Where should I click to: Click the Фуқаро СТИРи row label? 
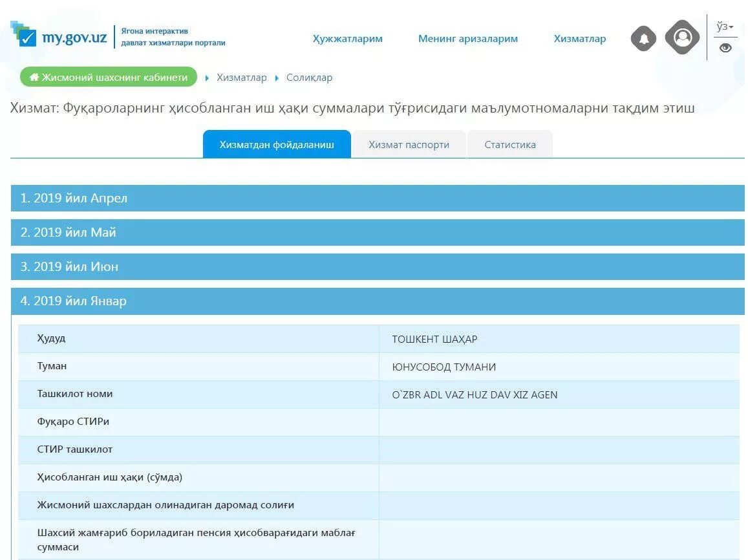tap(73, 422)
